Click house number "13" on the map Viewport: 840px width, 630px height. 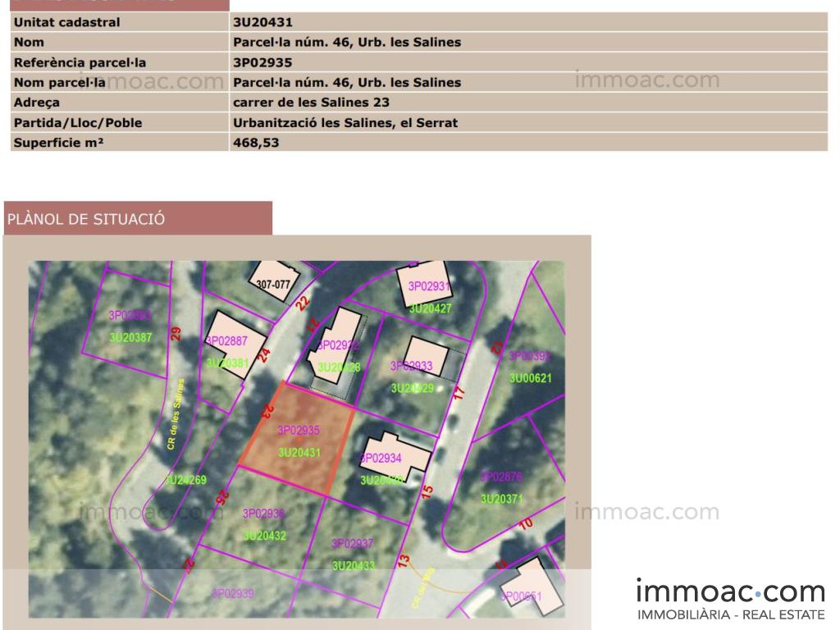click(404, 561)
